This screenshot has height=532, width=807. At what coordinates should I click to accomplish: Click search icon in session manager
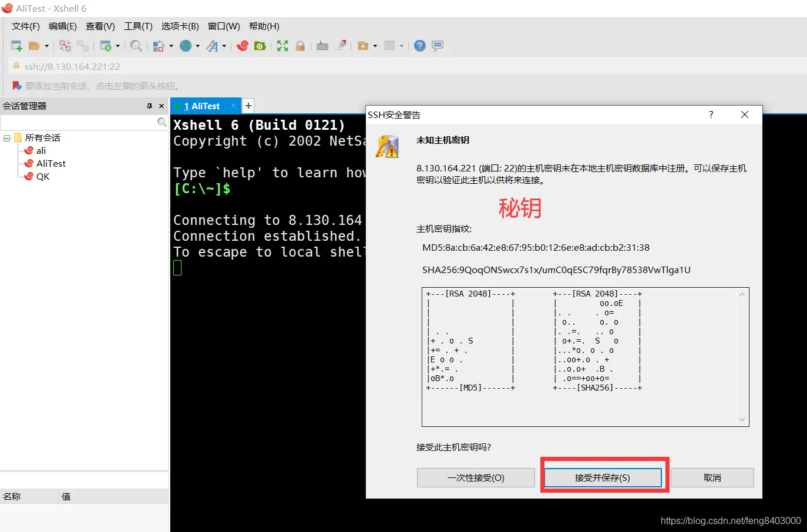point(162,122)
